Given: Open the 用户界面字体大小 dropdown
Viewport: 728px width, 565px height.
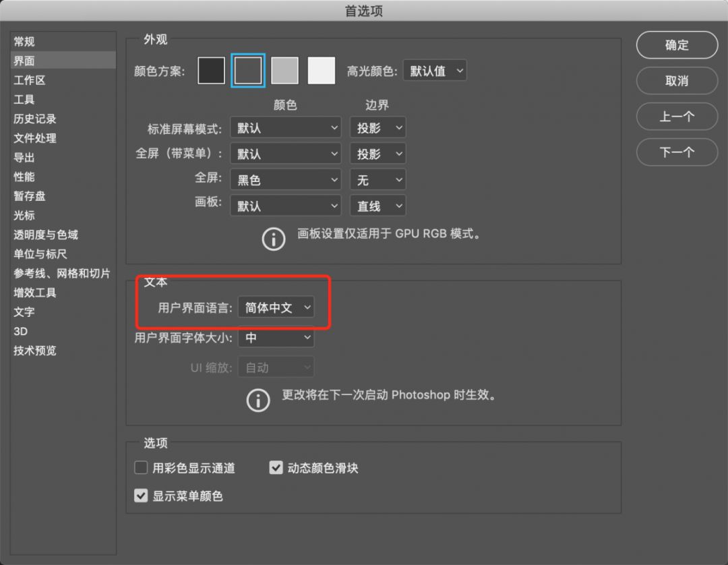Looking at the screenshot, I should [x=276, y=338].
